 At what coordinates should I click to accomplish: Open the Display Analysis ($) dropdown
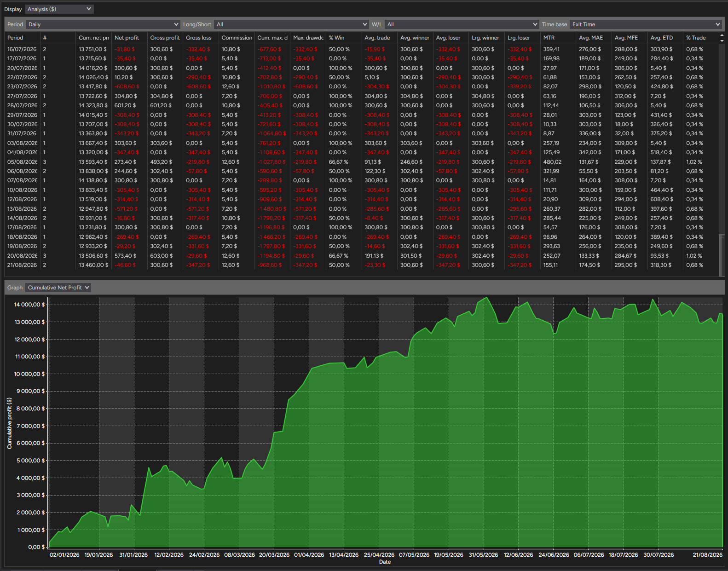pyautogui.click(x=59, y=9)
